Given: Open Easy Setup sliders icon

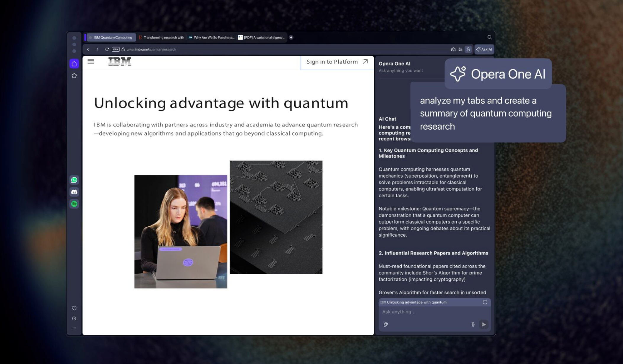Looking at the screenshot, I should click(460, 49).
